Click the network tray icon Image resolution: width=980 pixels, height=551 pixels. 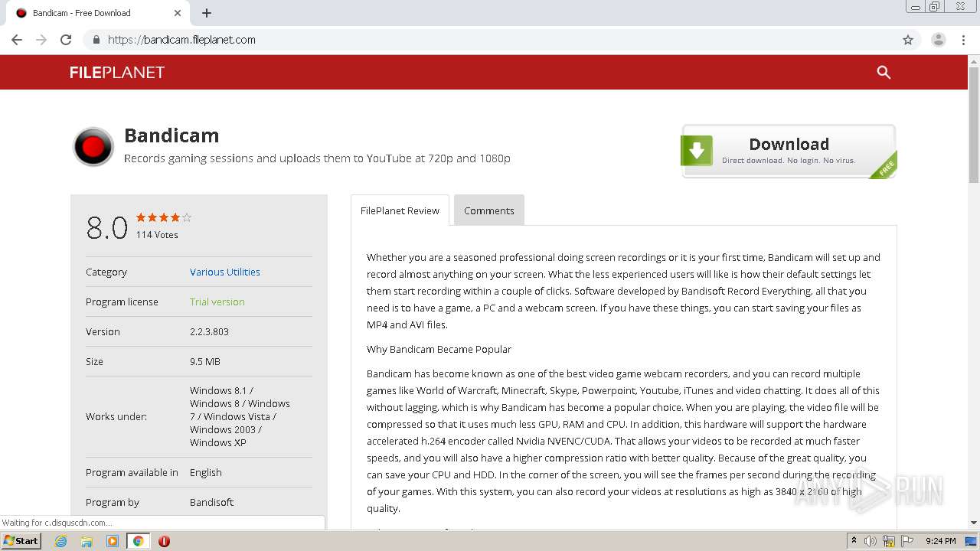pos(889,541)
